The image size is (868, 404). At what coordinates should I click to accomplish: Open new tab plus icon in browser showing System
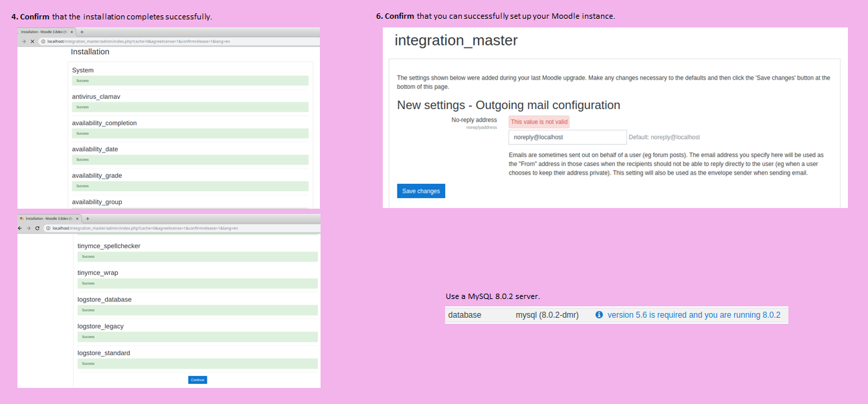tap(82, 31)
